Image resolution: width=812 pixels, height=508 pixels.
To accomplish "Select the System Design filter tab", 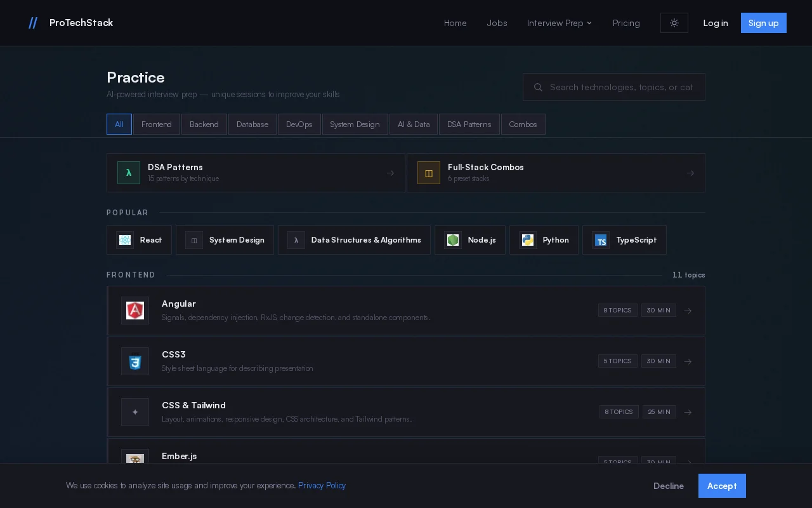I will click(355, 124).
